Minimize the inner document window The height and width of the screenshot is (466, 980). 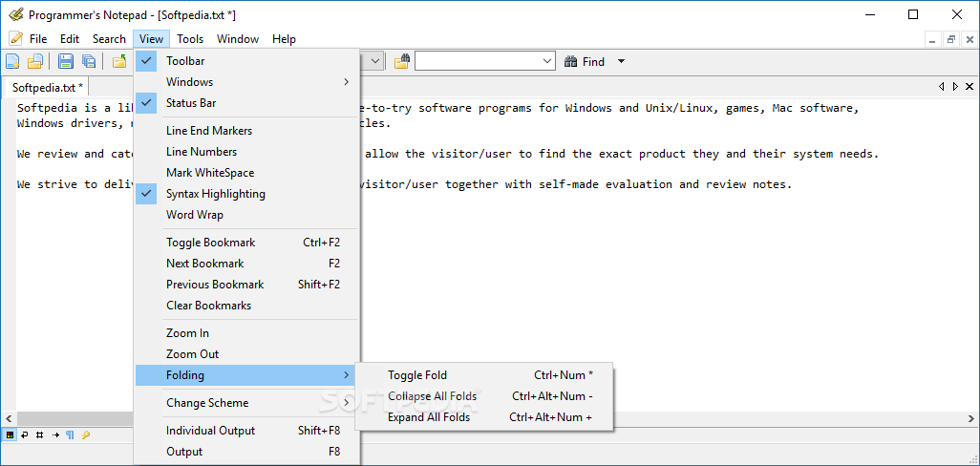[x=933, y=39]
